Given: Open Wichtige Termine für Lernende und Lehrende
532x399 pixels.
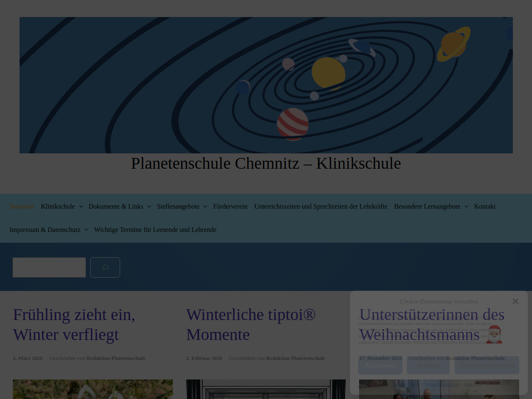Looking at the screenshot, I should click(x=155, y=230).
